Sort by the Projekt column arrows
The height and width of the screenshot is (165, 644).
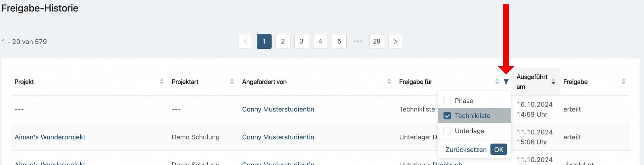(162, 81)
